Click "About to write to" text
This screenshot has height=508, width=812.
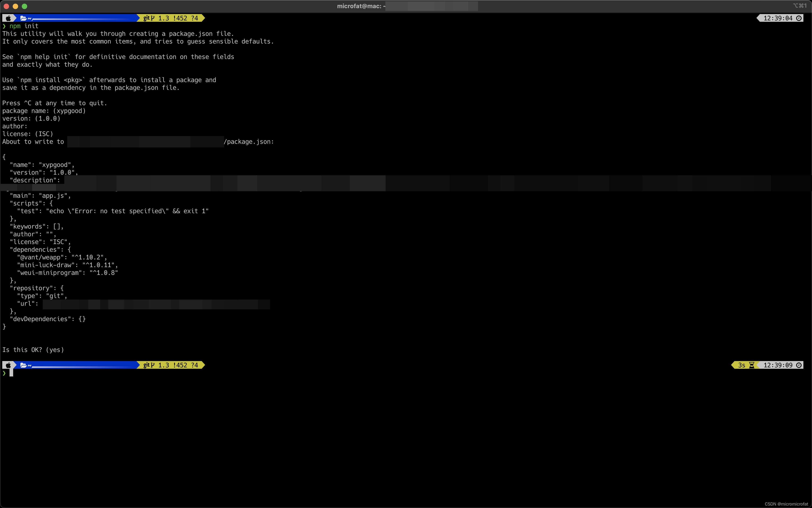click(33, 142)
